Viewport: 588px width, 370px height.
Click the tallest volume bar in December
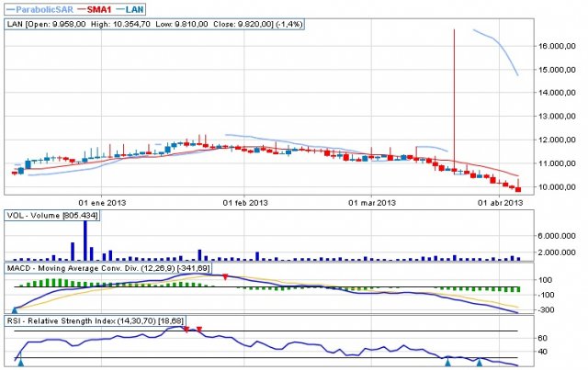click(85, 241)
